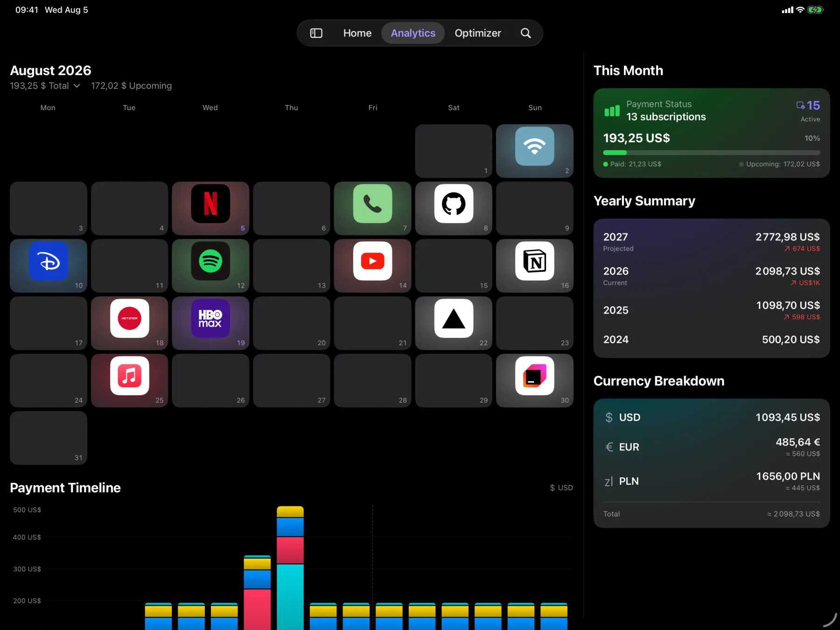This screenshot has width=840, height=630.
Task: Change the timeline currency from USD
Action: click(561, 488)
